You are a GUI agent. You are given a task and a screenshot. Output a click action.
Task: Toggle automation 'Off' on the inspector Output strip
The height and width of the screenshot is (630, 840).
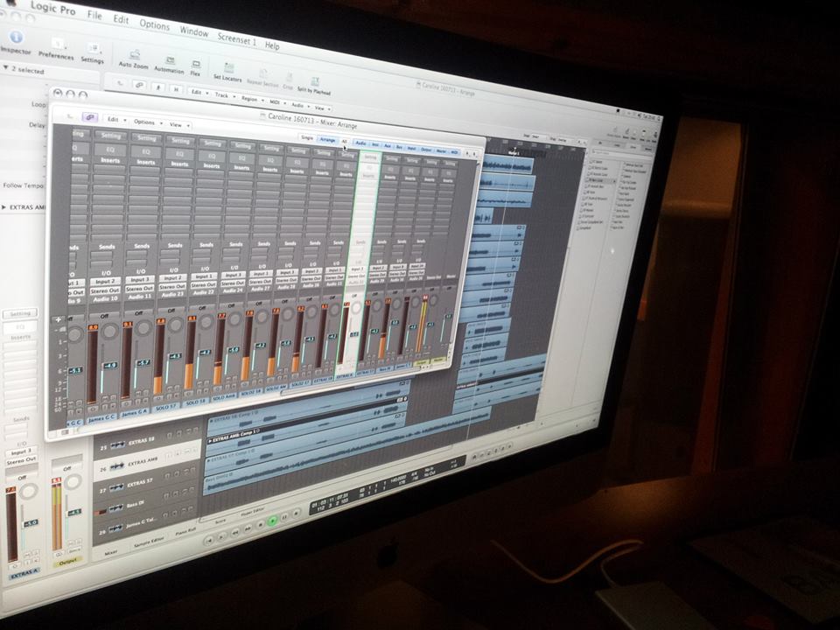(67, 468)
